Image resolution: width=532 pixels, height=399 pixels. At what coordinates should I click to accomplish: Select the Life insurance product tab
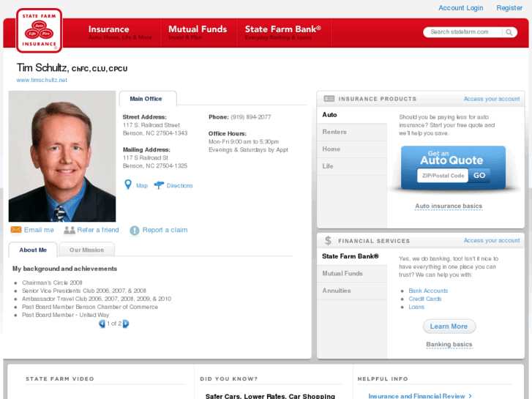click(352, 166)
